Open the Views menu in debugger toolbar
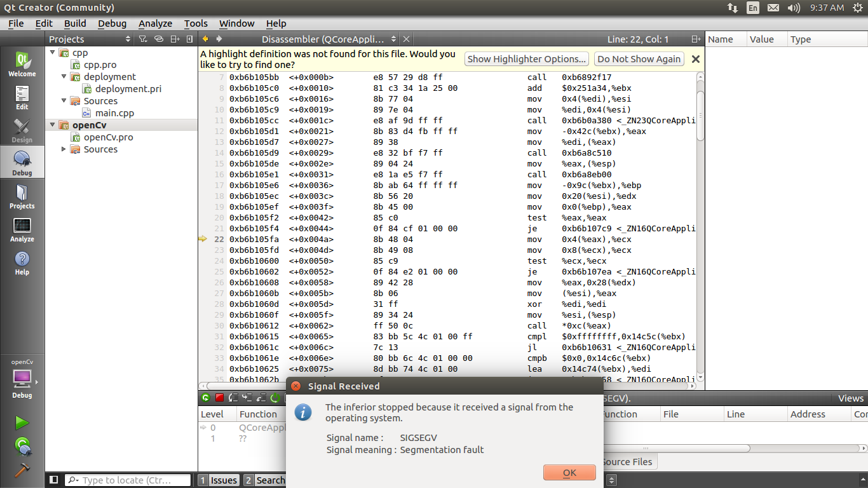Image resolution: width=868 pixels, height=488 pixels. [851, 398]
